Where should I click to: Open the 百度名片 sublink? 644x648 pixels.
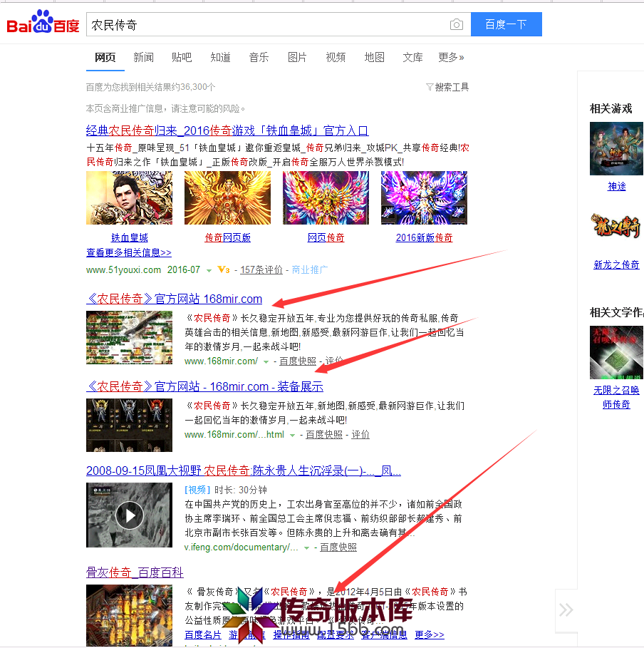203,634
